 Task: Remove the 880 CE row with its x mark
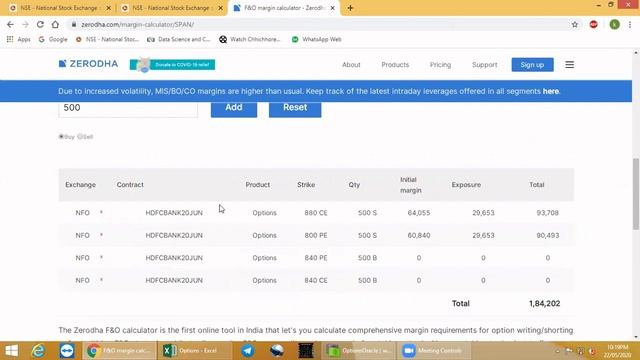101,212
